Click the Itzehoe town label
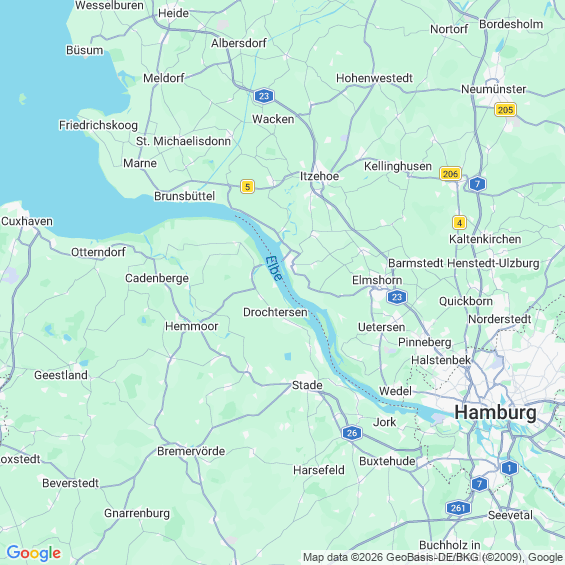565x565 pixels. point(320,176)
